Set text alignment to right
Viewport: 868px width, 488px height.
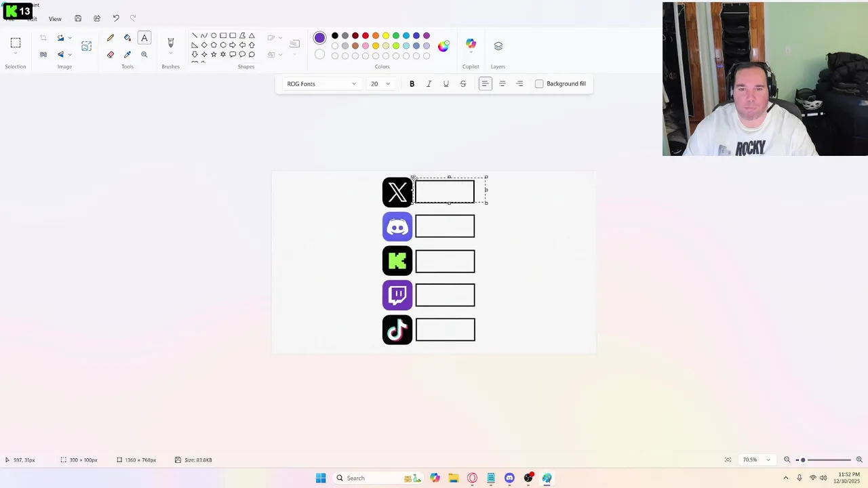(520, 84)
